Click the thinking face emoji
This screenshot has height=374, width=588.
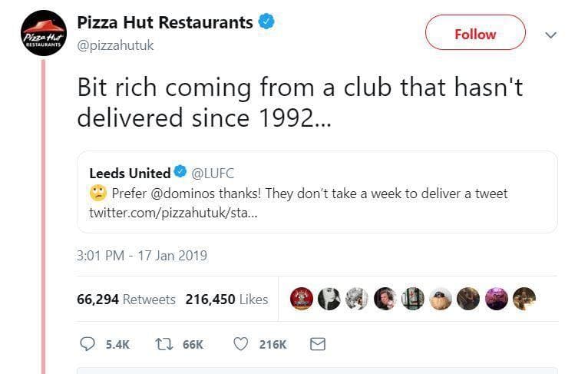[98, 194]
